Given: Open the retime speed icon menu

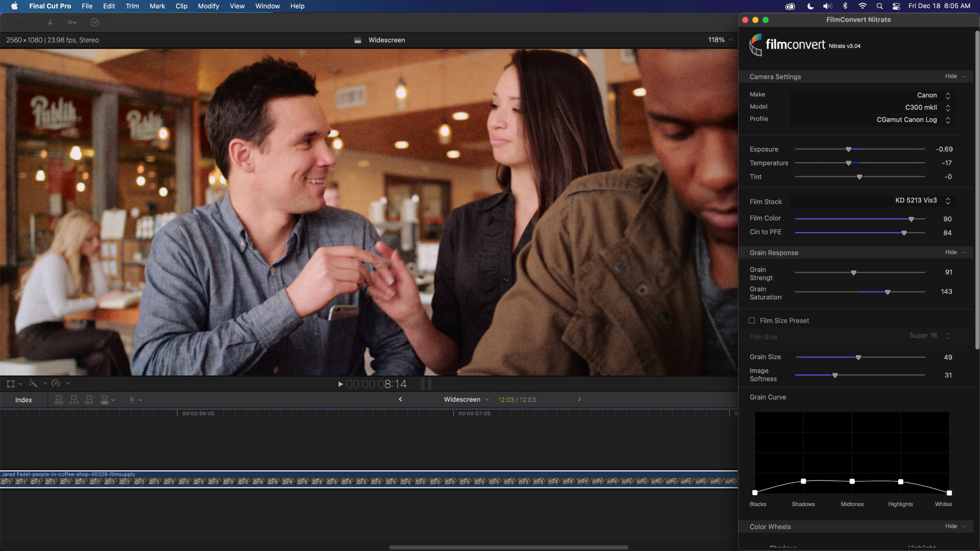Looking at the screenshot, I should pyautogui.click(x=56, y=384).
